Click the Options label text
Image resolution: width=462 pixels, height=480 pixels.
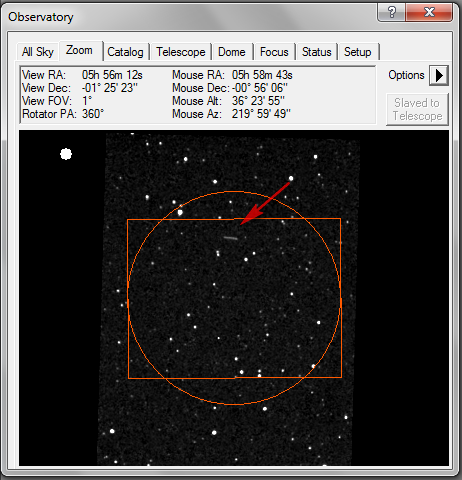[x=406, y=75]
